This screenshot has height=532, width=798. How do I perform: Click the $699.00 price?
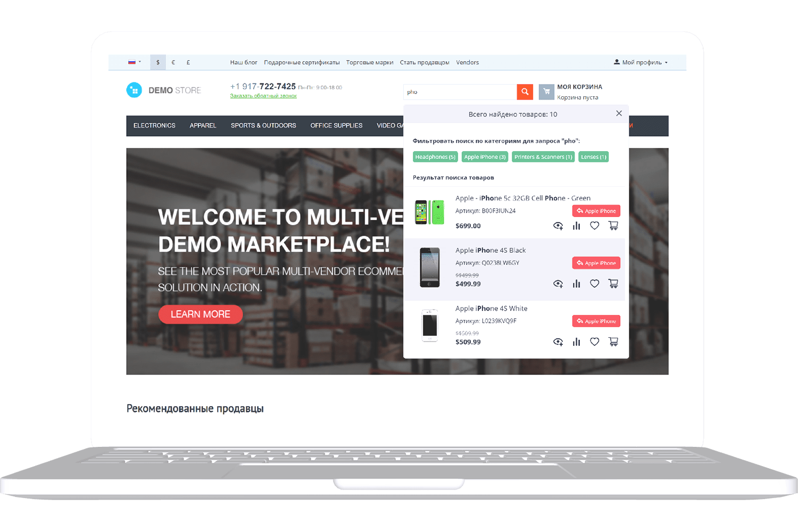pyautogui.click(x=468, y=226)
